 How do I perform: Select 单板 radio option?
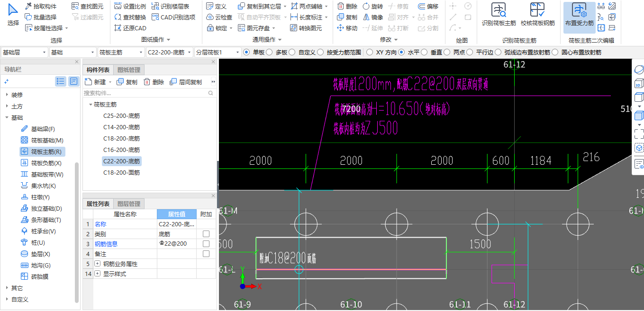(x=246, y=53)
